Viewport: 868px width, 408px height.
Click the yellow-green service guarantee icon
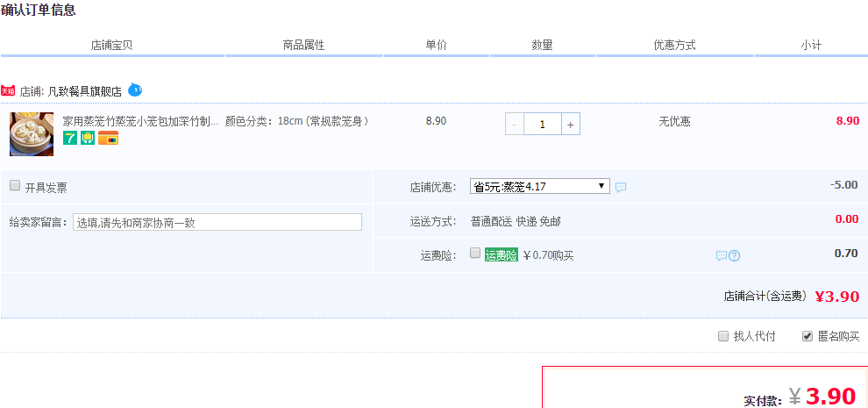click(88, 138)
